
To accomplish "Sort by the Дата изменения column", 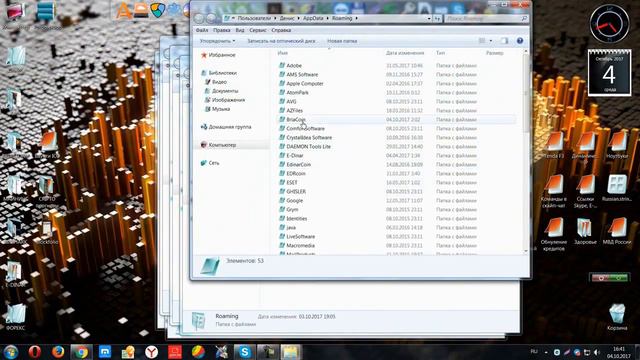I will pos(405,53).
